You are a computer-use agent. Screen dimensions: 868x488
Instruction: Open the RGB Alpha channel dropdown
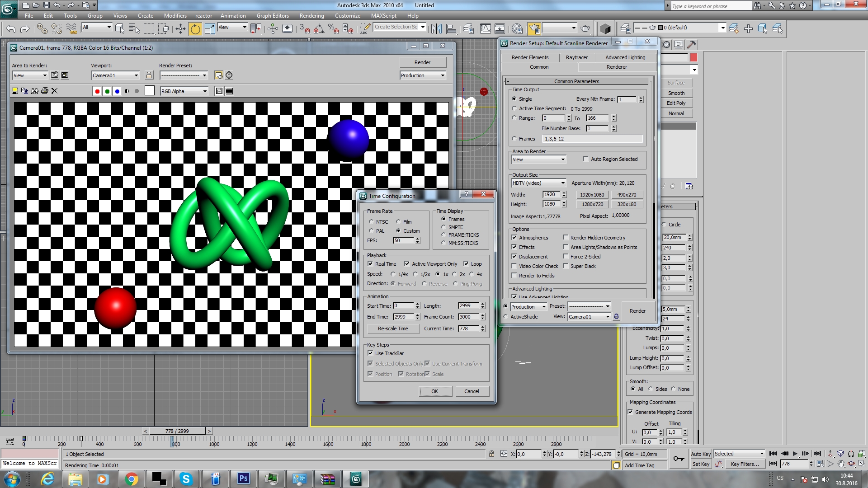tap(184, 91)
